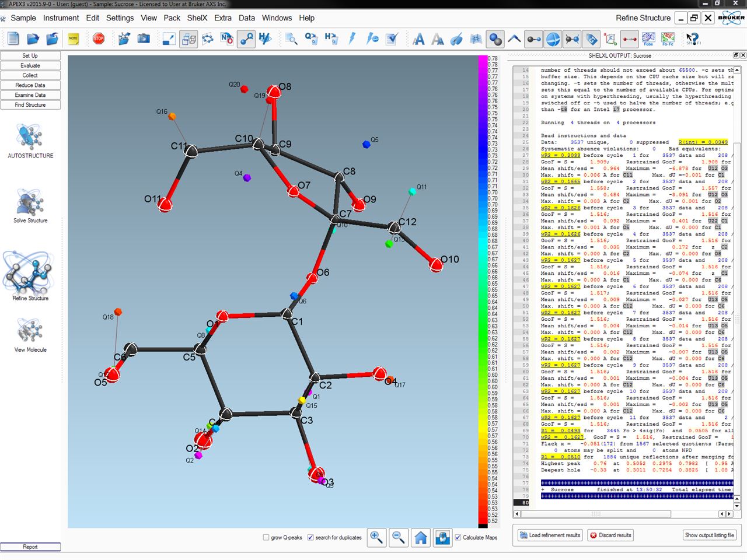Click the Fobs map icon
Screen dimensions: 747x560
(x=648, y=39)
